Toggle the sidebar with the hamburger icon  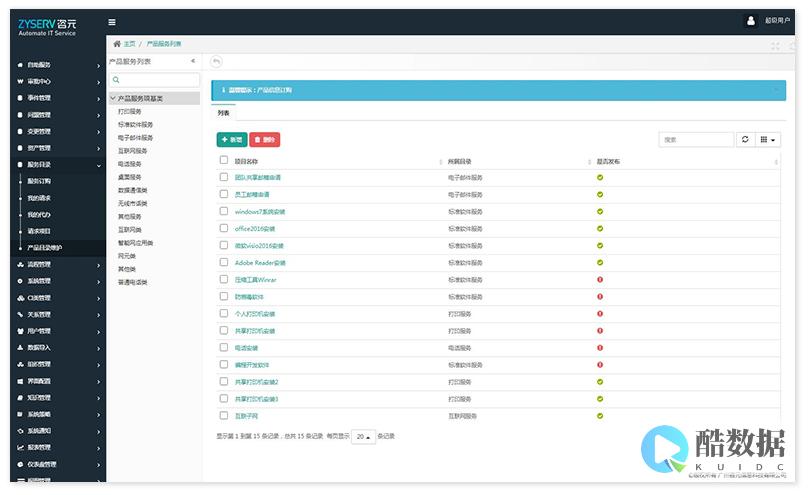(x=112, y=22)
